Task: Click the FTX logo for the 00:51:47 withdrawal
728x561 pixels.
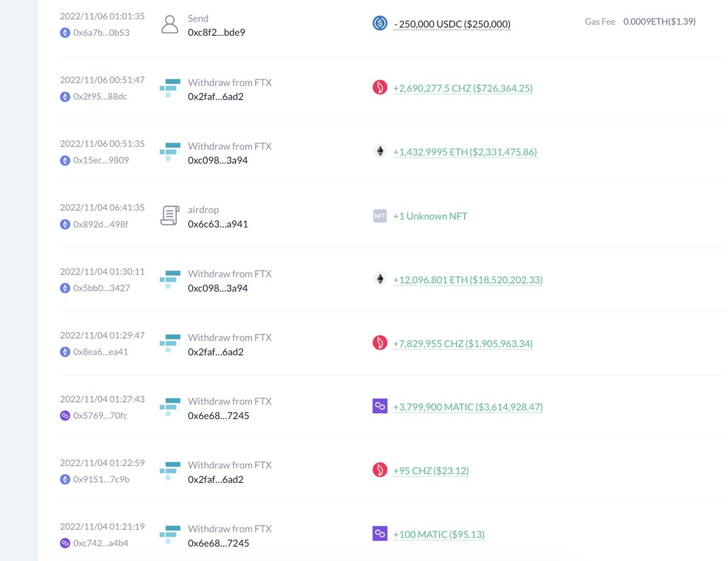Action: [x=170, y=89]
